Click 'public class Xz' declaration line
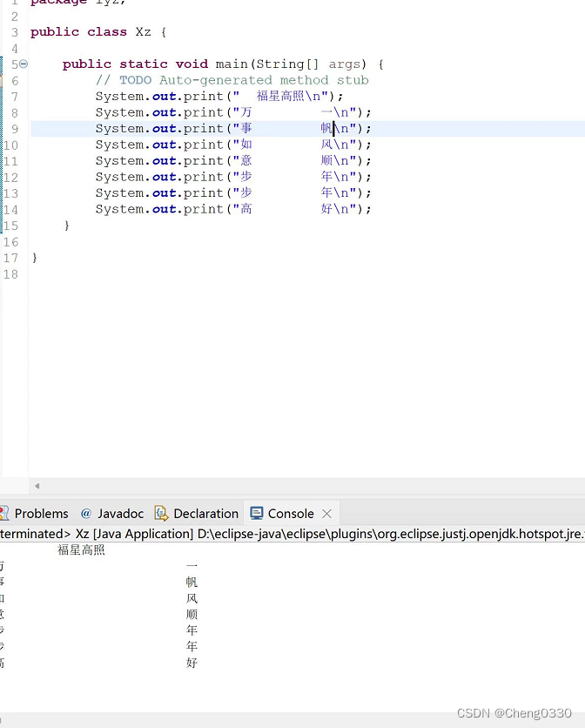The width and height of the screenshot is (585, 728). coord(98,32)
